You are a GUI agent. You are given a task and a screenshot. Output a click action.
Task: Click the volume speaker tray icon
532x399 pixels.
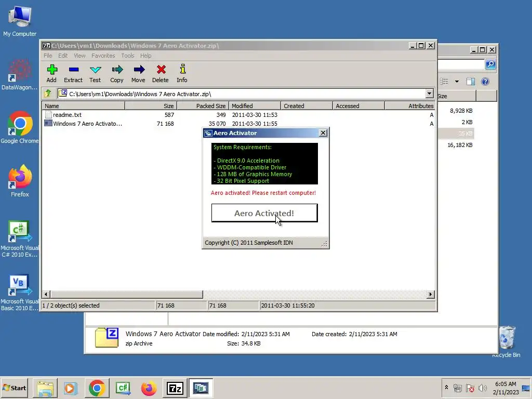483,388
